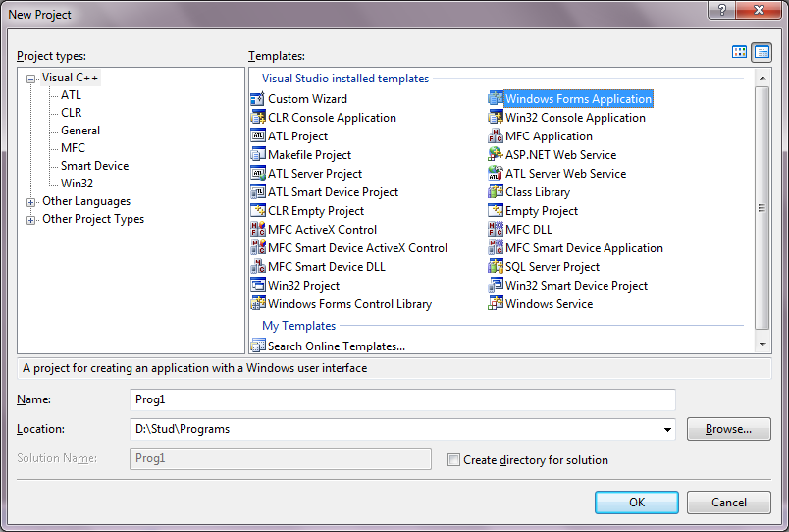Select the General project type
This screenshot has width=789, height=532.
click(80, 131)
